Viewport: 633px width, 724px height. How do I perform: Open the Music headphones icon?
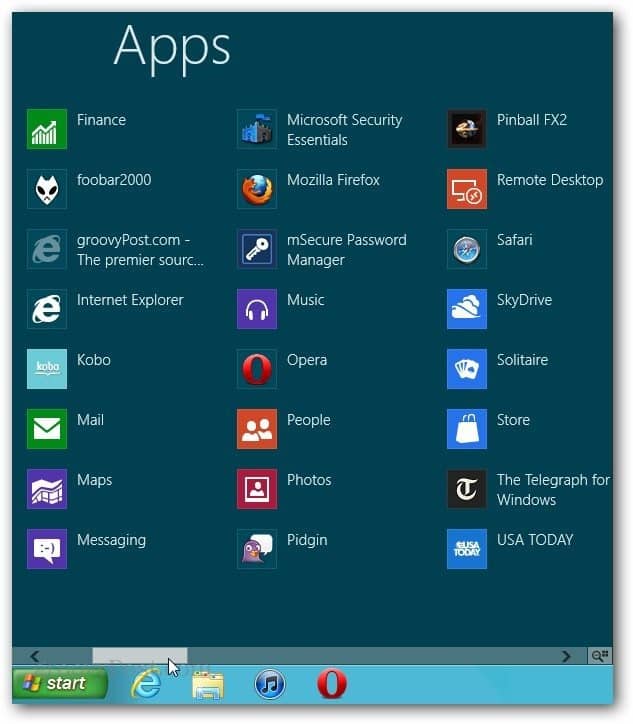[x=257, y=309]
